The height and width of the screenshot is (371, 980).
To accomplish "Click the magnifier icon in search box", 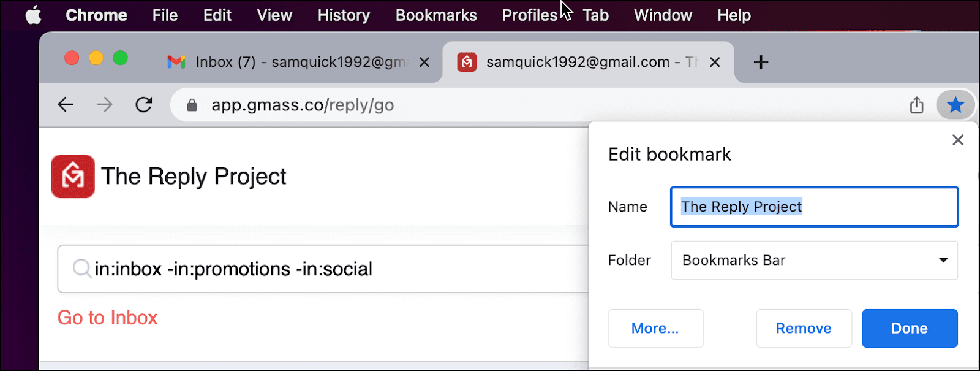I will coord(81,269).
